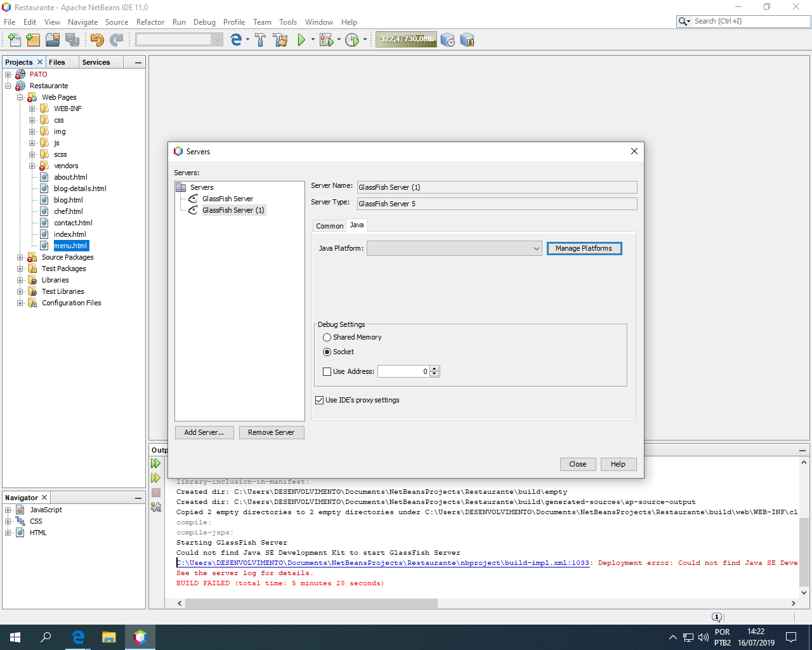
Task: Click the Help button in Servers dialog
Action: [618, 465]
